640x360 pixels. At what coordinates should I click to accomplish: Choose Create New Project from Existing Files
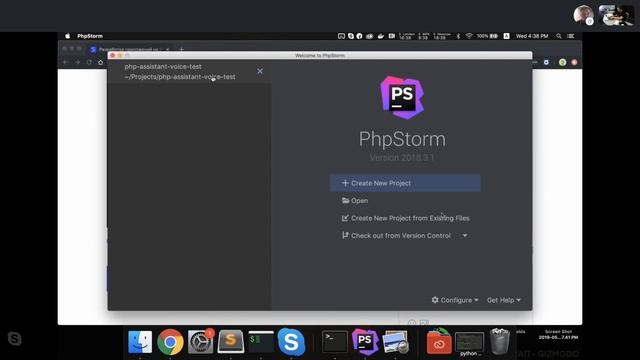tap(405, 218)
